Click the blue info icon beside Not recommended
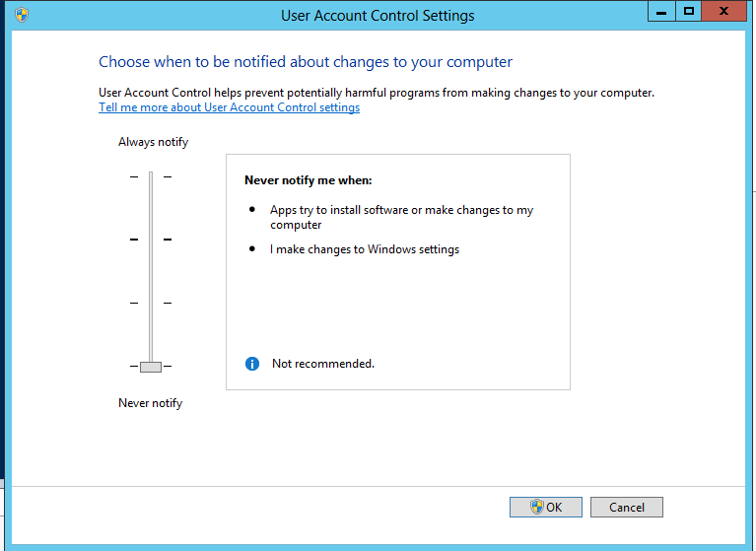 [x=252, y=364]
